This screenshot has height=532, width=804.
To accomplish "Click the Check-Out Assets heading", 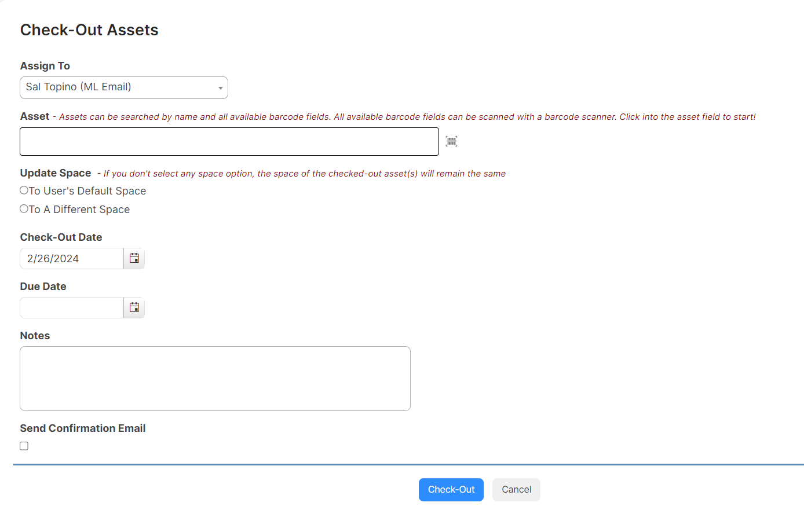I will pos(89,30).
